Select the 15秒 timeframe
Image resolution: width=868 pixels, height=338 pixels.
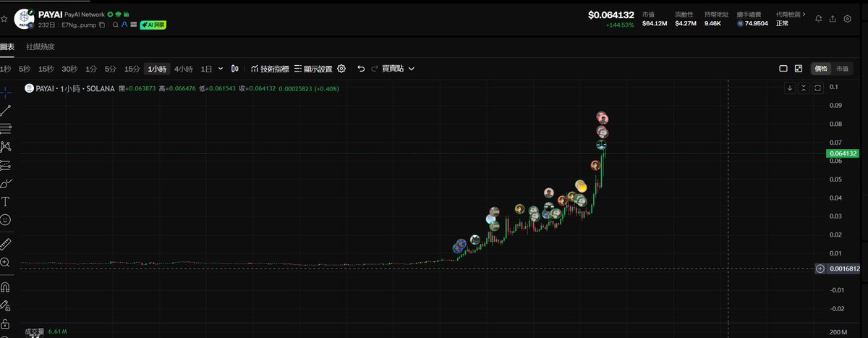pos(46,69)
